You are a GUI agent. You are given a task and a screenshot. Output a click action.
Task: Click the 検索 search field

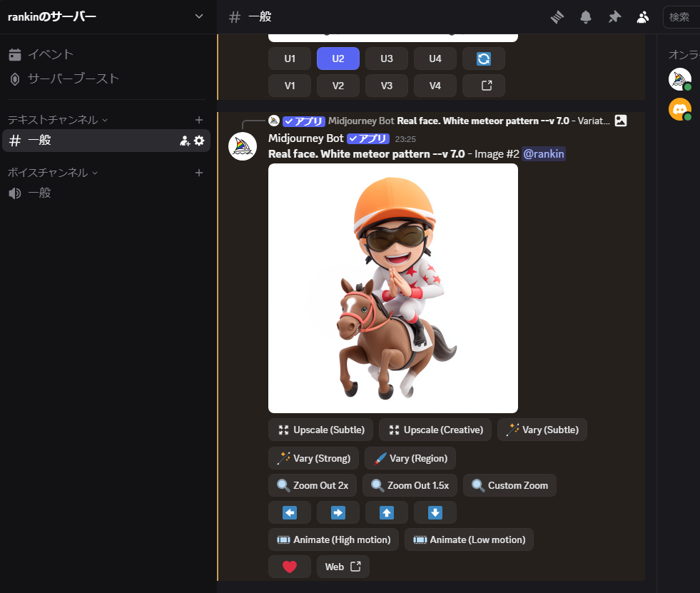coord(681,17)
